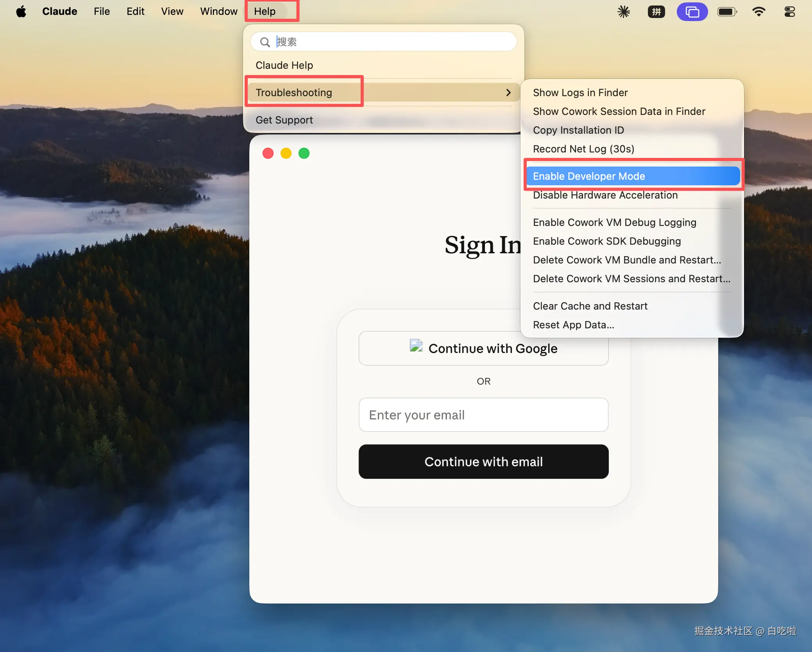Choose Get Support
812x652 pixels.
tap(384, 120)
